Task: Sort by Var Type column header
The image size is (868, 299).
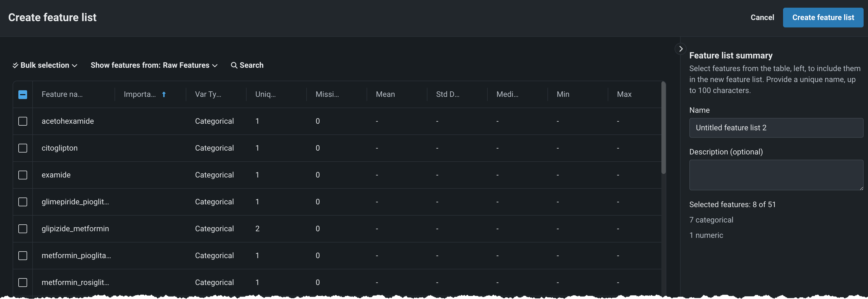Action: (x=208, y=94)
